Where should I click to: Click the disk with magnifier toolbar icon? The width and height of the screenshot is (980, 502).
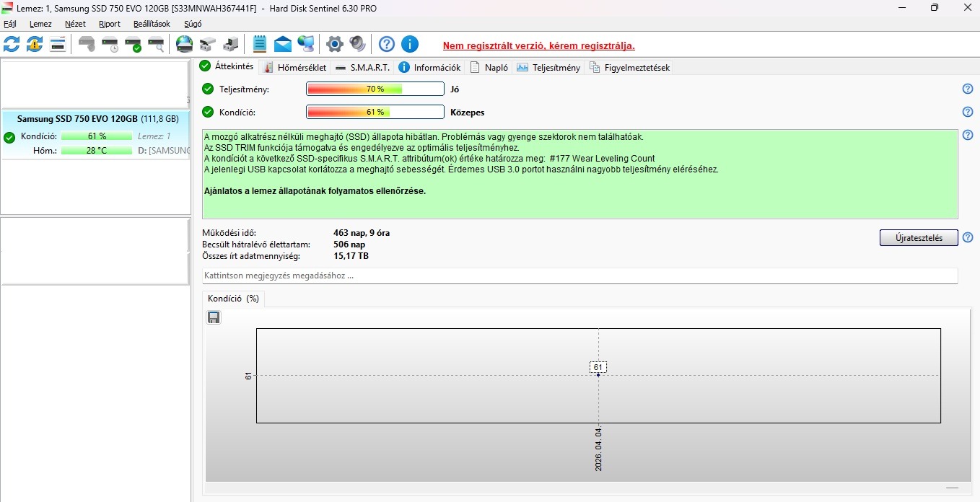(156, 44)
